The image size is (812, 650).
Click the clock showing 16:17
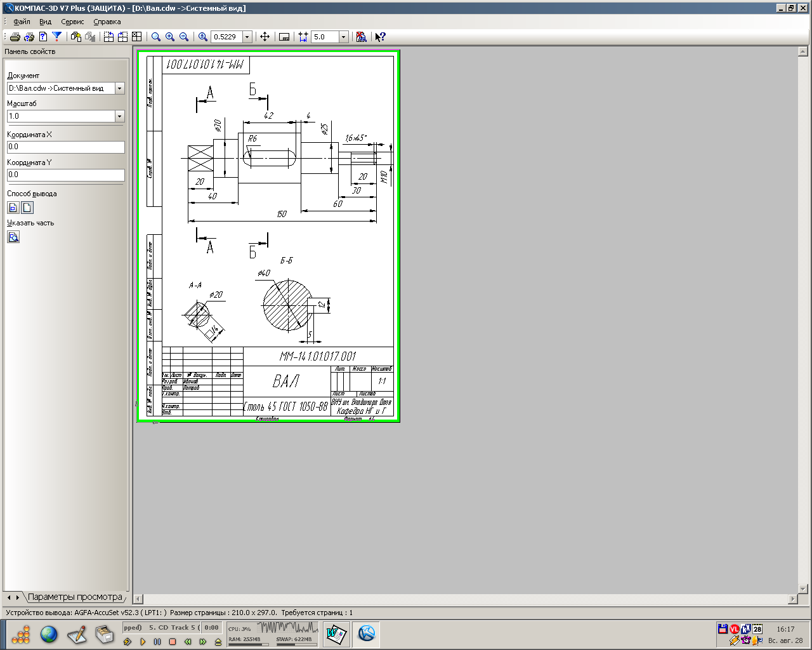click(785, 629)
